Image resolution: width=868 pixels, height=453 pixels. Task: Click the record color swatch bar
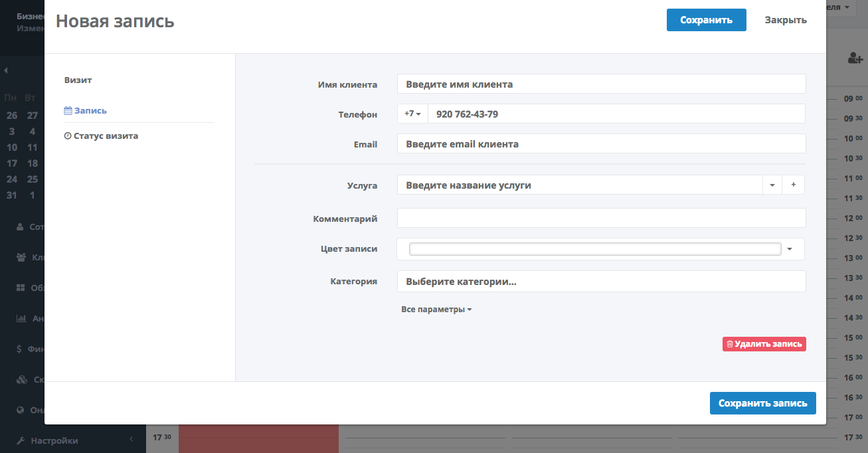(x=594, y=249)
